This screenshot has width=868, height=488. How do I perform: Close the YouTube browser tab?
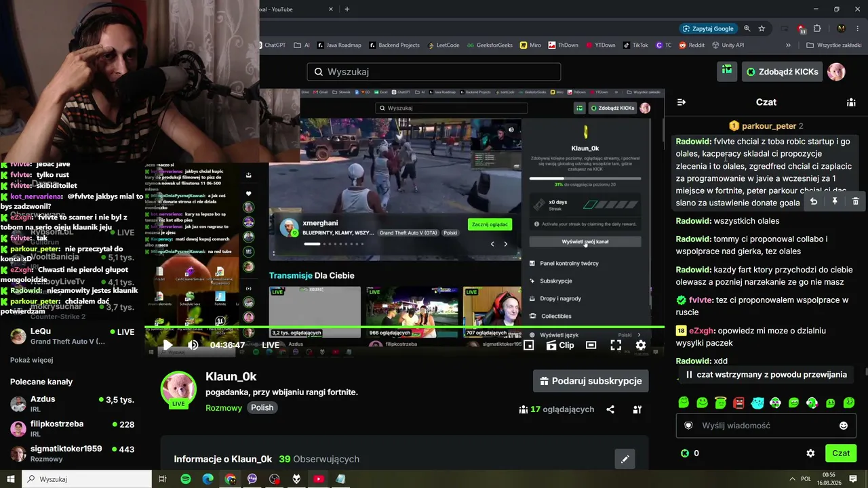(x=331, y=9)
